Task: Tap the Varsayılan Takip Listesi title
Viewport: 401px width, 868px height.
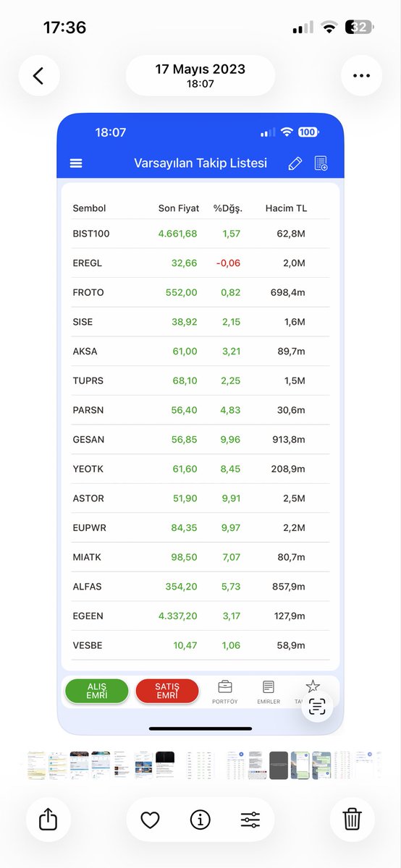Action: (200, 163)
